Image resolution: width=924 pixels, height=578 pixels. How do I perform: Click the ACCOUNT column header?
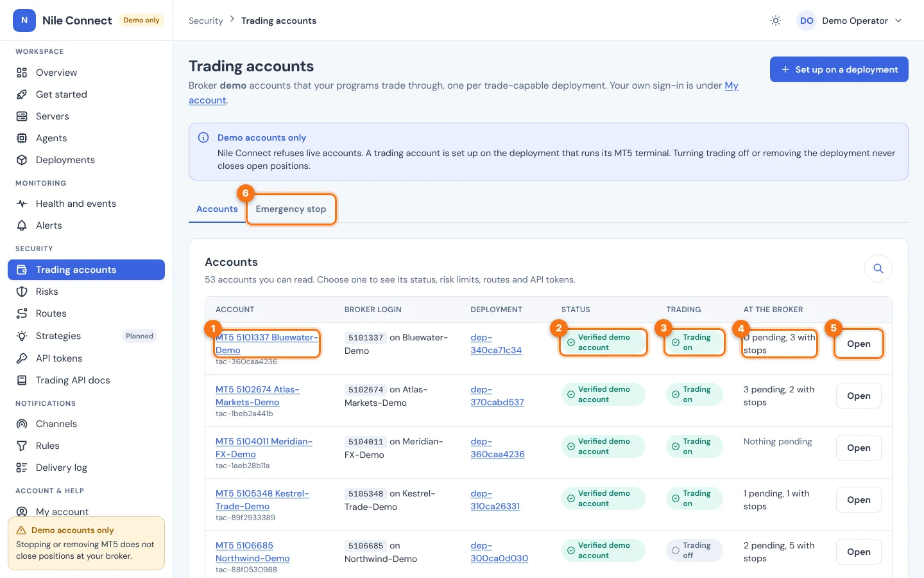point(235,310)
